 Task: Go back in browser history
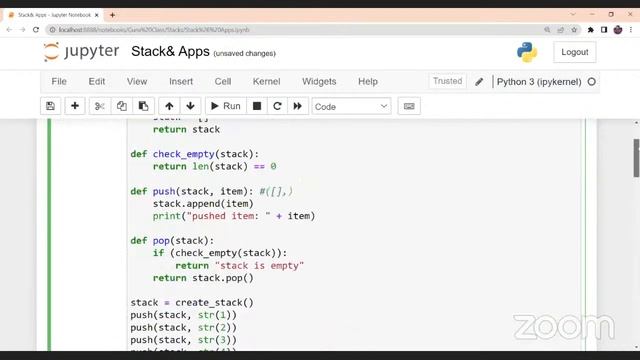coord(9,30)
